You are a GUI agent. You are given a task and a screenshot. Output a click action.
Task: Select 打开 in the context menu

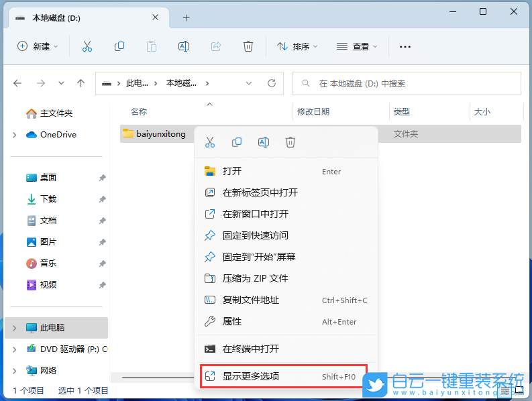(x=286, y=171)
